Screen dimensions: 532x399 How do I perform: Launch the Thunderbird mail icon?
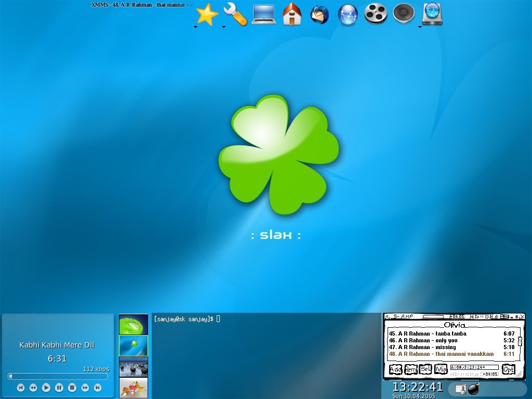click(320, 15)
